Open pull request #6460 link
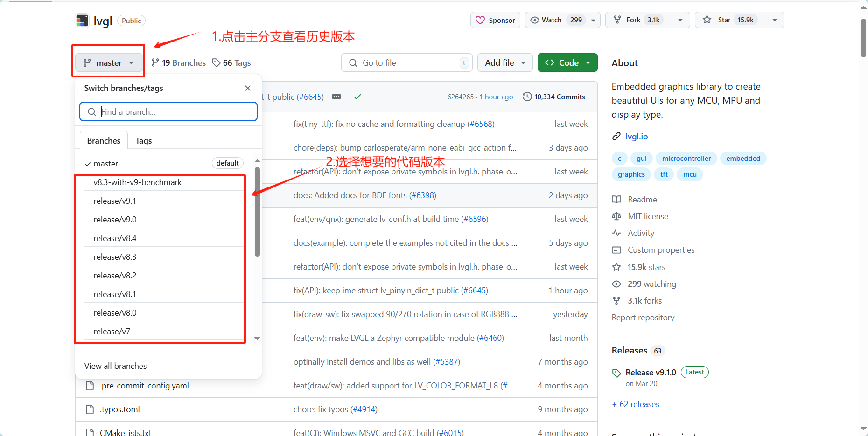 (490, 338)
